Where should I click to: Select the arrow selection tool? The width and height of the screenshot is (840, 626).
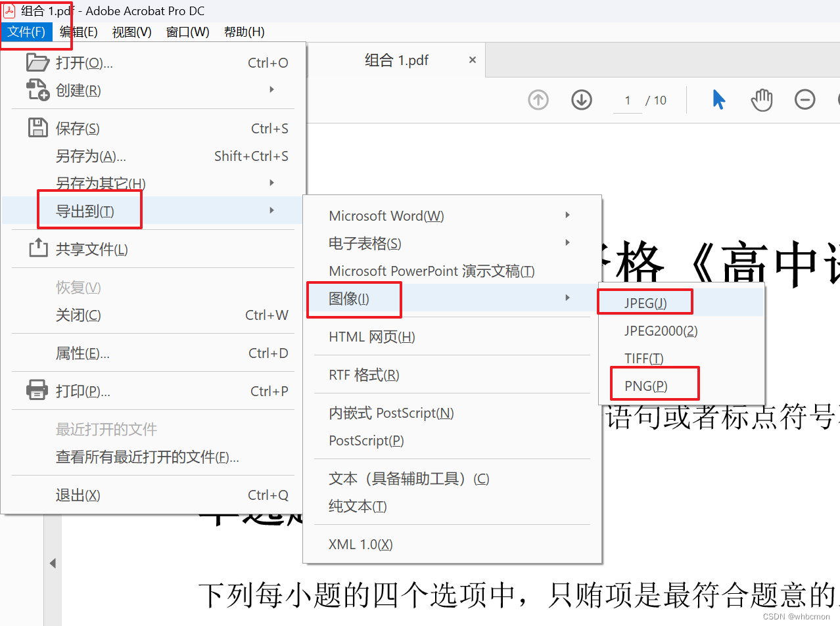[719, 100]
